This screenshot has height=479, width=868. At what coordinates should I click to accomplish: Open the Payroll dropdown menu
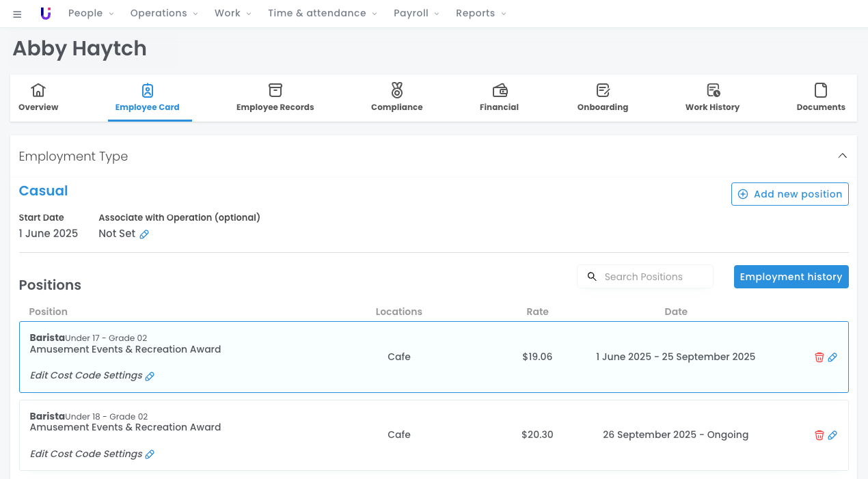[416, 14]
